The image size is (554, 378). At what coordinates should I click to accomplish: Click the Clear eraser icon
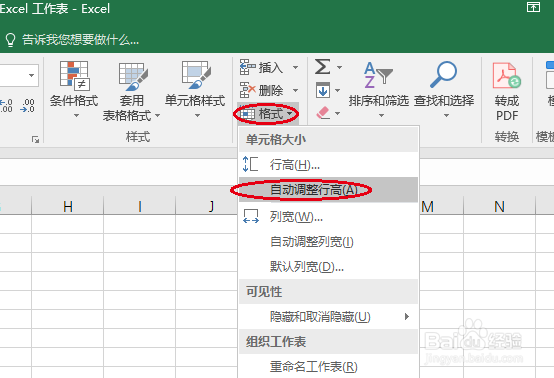(x=323, y=113)
